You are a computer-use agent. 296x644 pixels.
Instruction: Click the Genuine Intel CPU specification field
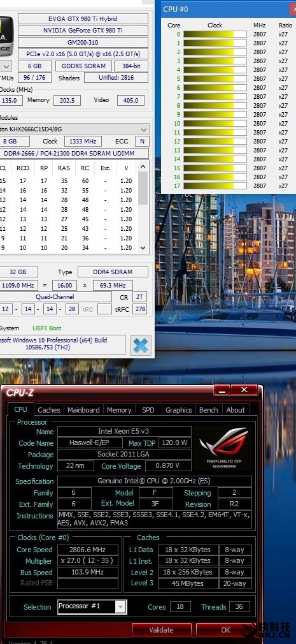155,481
